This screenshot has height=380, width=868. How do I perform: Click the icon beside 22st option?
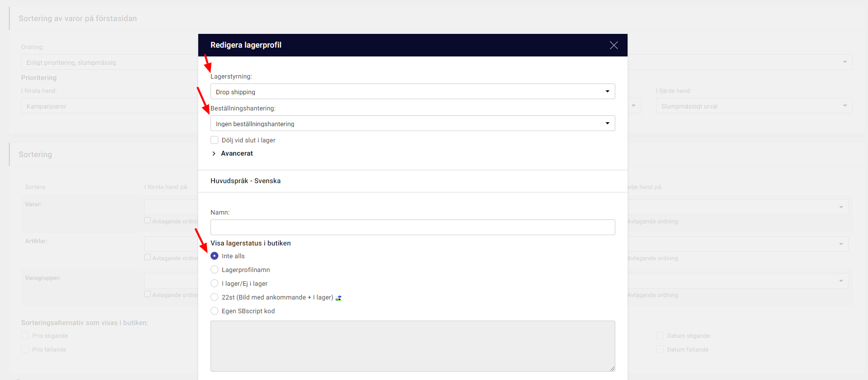tap(339, 298)
